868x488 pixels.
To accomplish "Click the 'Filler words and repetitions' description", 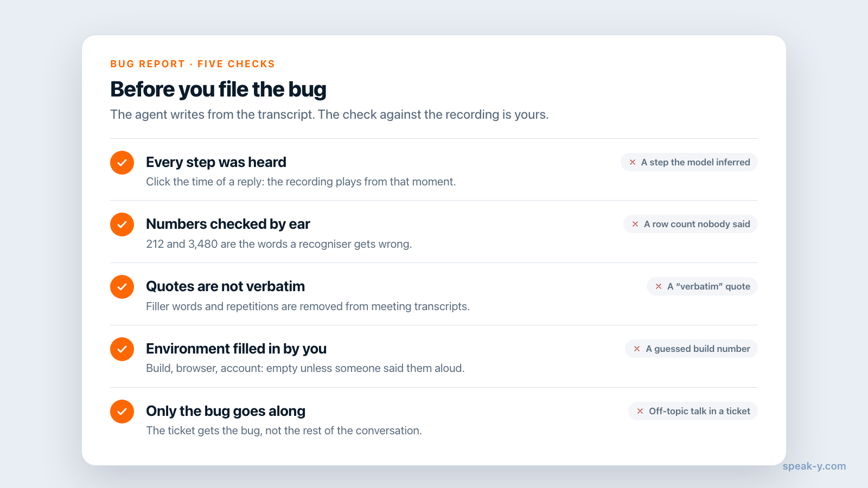I will click(308, 306).
